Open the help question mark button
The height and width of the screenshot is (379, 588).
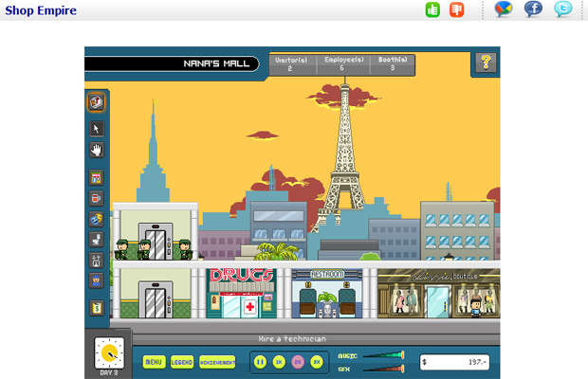(x=486, y=63)
